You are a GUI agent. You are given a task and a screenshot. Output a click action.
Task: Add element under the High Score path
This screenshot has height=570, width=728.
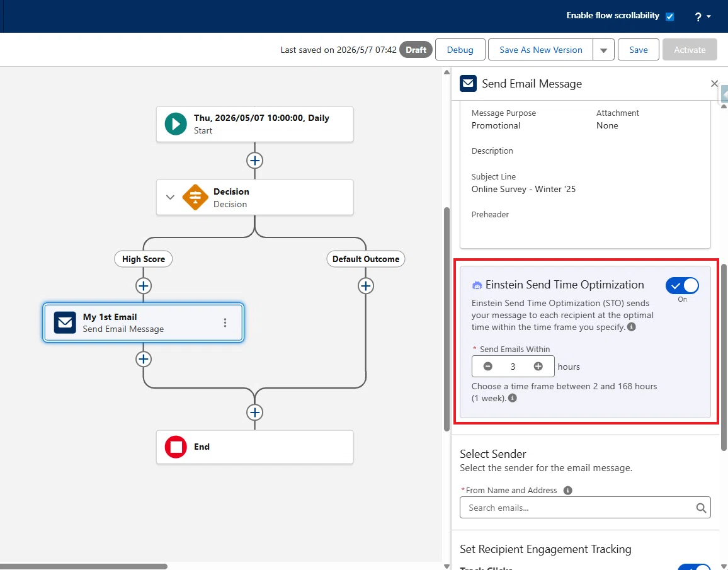pyautogui.click(x=144, y=286)
